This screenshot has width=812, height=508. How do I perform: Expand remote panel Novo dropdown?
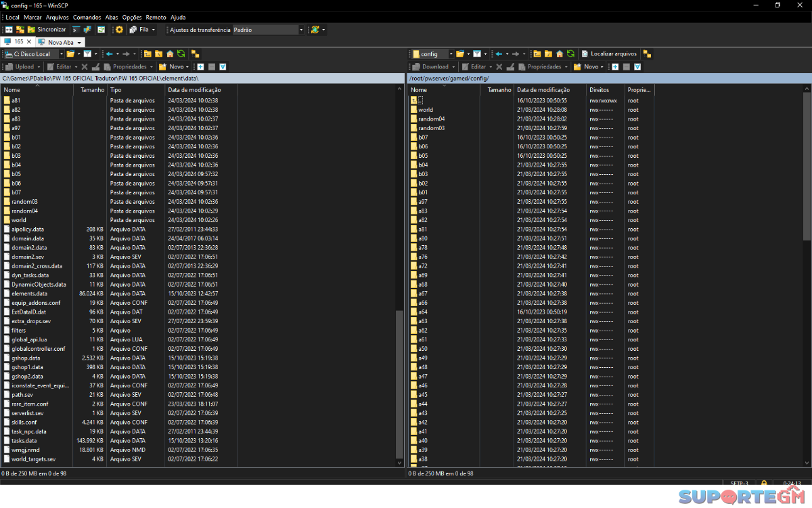click(602, 67)
